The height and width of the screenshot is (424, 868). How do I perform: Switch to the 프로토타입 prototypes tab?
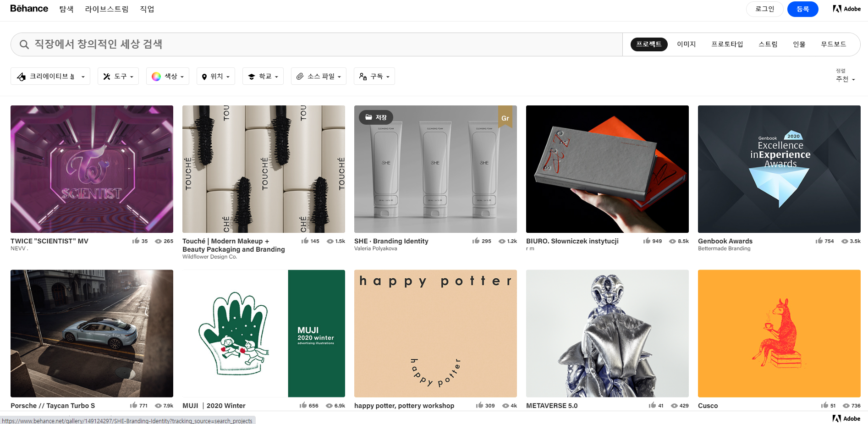tap(727, 44)
